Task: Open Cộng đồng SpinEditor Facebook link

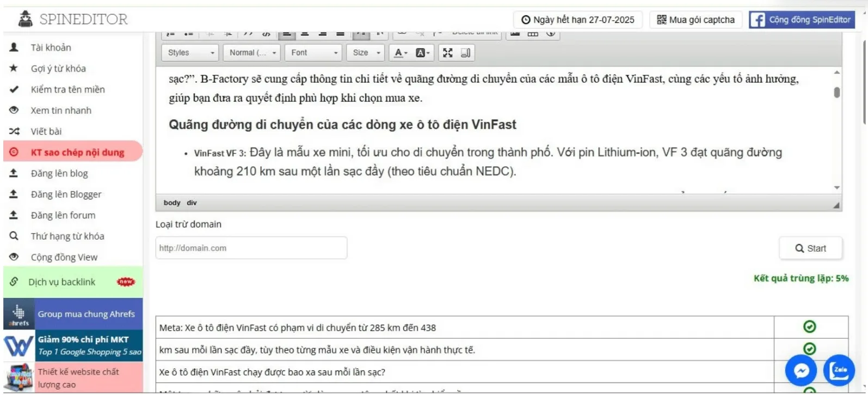Action: click(x=802, y=20)
